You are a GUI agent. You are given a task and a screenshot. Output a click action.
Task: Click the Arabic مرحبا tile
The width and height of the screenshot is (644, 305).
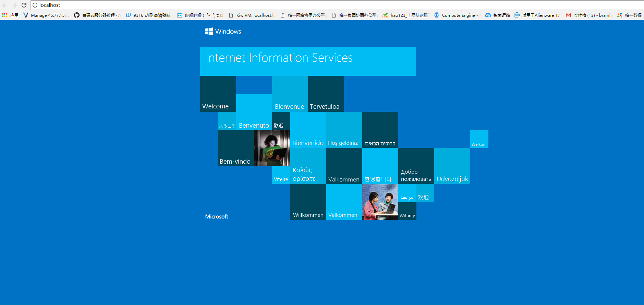pyautogui.click(x=407, y=193)
